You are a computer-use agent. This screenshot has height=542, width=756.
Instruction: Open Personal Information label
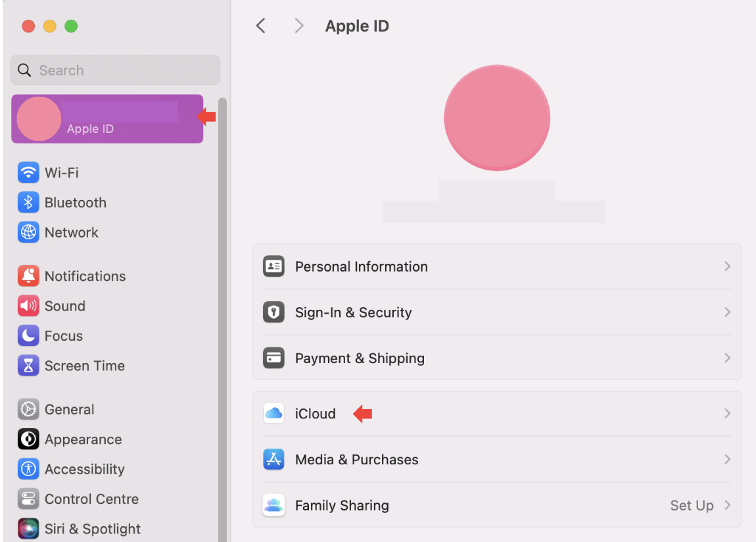[x=362, y=266]
